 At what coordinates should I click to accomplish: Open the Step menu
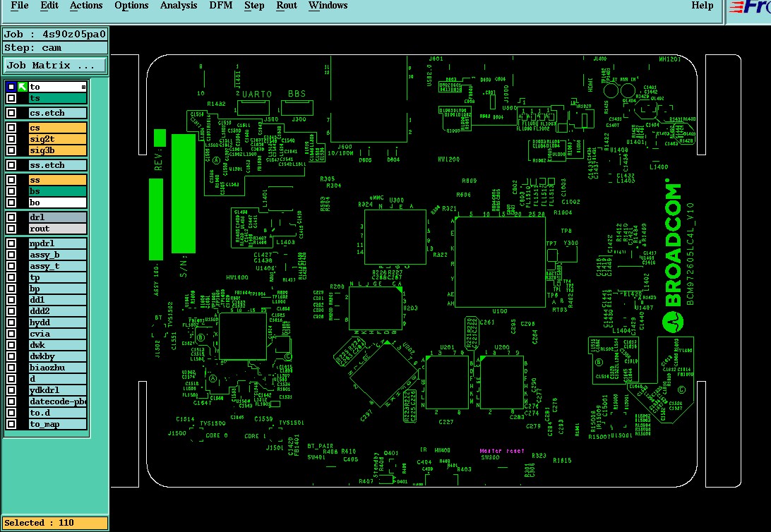(254, 6)
